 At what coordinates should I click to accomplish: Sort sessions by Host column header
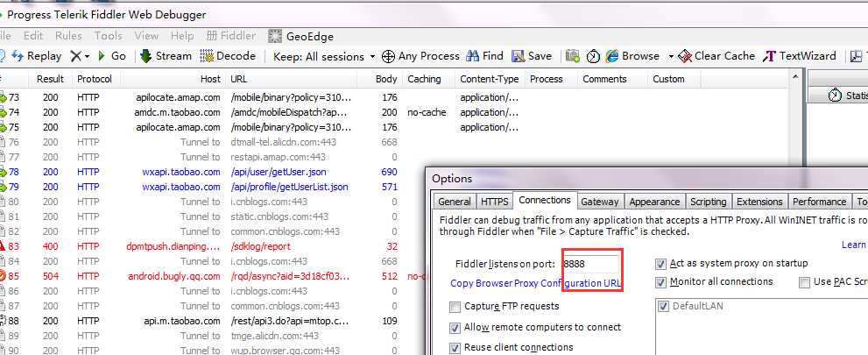click(173, 79)
